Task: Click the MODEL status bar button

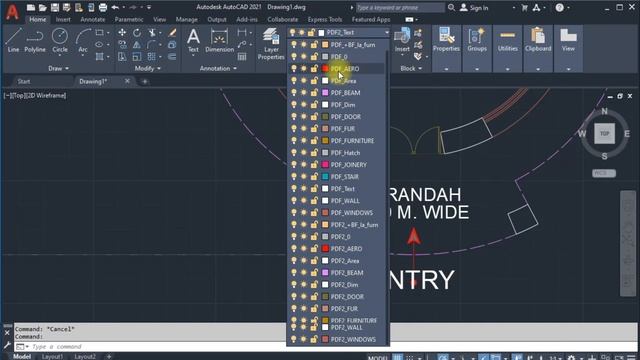Action: (x=378, y=357)
